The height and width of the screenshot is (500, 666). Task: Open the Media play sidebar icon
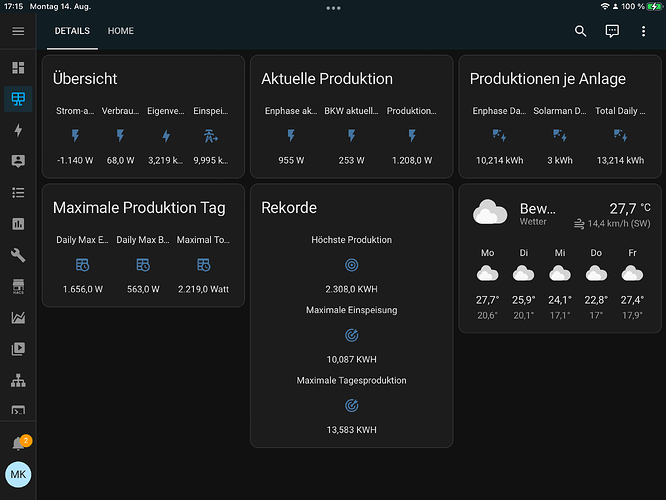[x=18, y=349]
